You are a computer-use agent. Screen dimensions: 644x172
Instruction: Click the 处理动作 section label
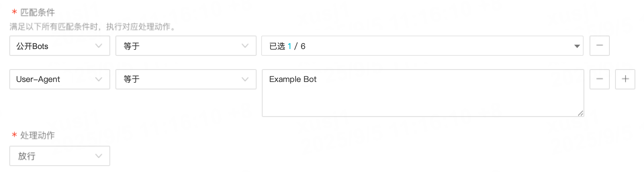(x=37, y=135)
